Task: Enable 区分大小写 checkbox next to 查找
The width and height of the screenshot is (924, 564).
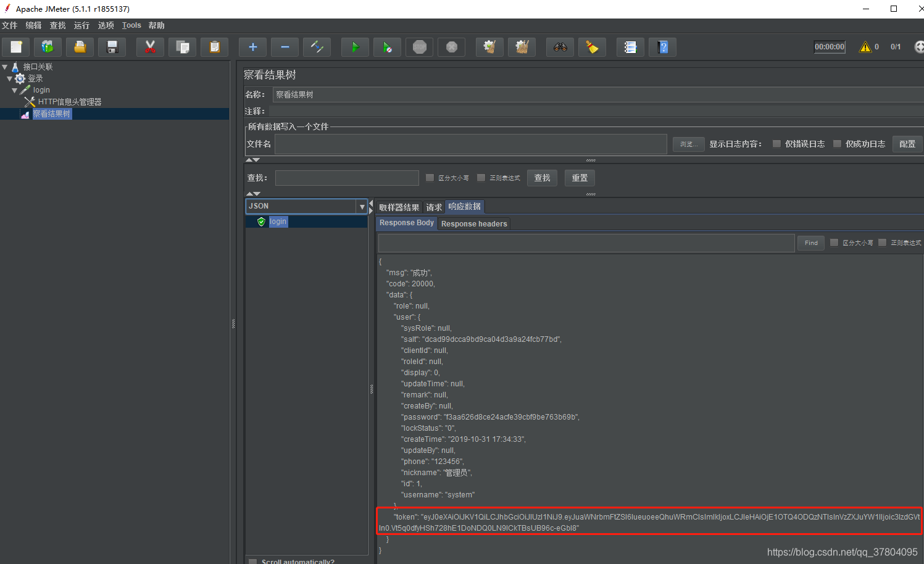Action: [430, 178]
